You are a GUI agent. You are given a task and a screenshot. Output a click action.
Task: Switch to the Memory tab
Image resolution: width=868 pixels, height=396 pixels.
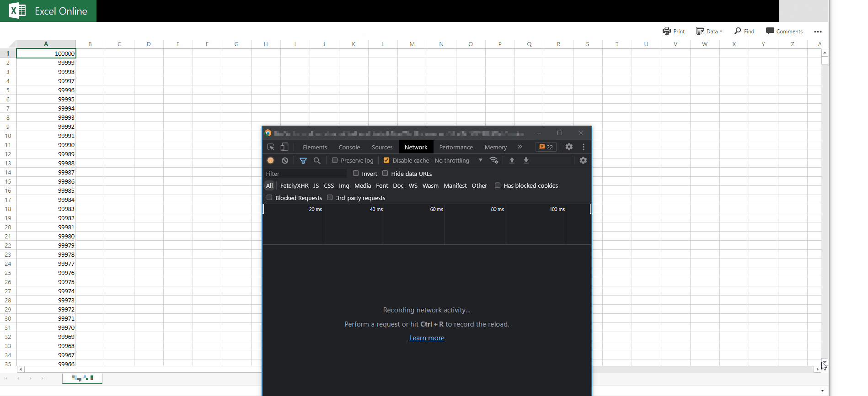pyautogui.click(x=496, y=147)
